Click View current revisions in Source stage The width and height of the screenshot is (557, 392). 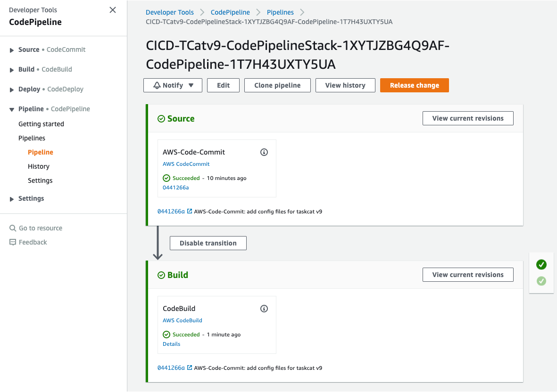pyautogui.click(x=468, y=118)
